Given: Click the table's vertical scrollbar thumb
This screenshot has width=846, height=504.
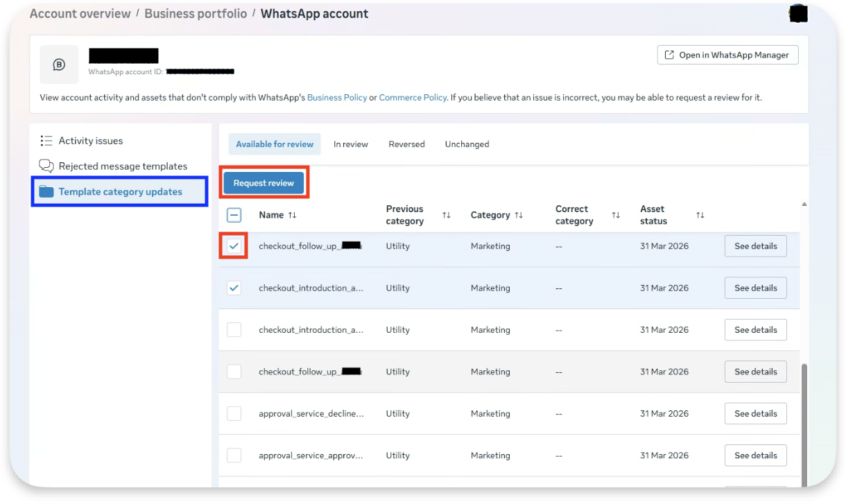Looking at the screenshot, I should coord(804,424).
